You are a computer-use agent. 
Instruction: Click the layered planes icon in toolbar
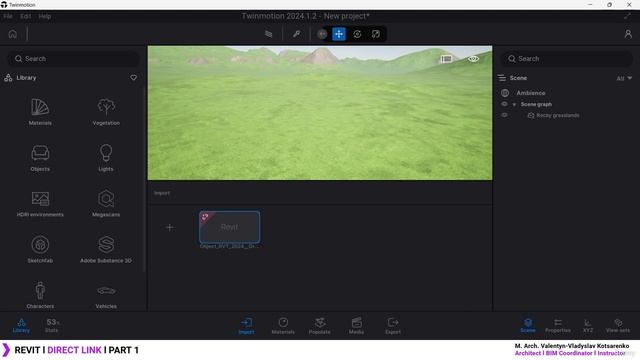(x=268, y=34)
